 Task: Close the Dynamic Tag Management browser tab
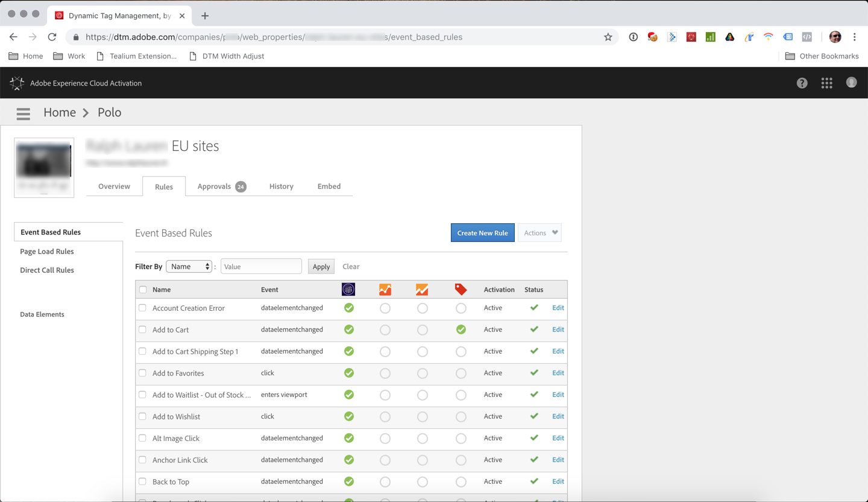pyautogui.click(x=182, y=16)
